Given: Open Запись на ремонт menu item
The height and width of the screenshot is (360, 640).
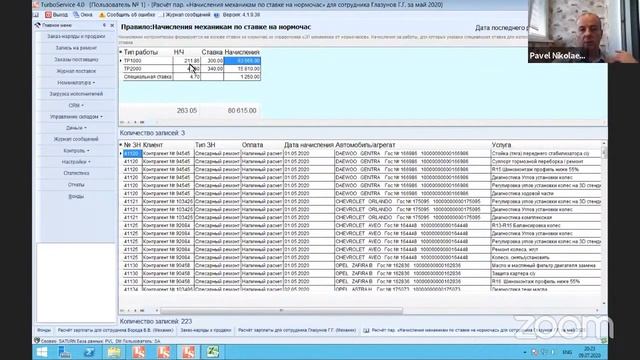Looking at the screenshot, I should (x=76, y=48).
